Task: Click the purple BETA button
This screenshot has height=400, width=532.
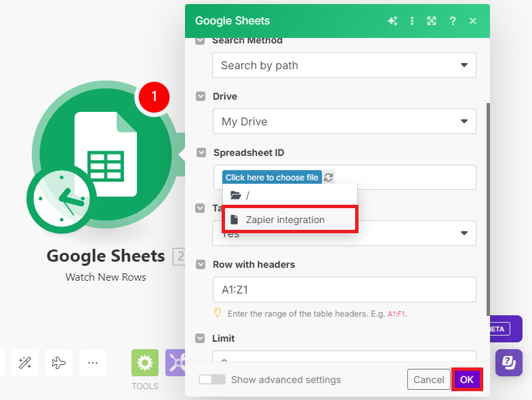Action: point(506,329)
